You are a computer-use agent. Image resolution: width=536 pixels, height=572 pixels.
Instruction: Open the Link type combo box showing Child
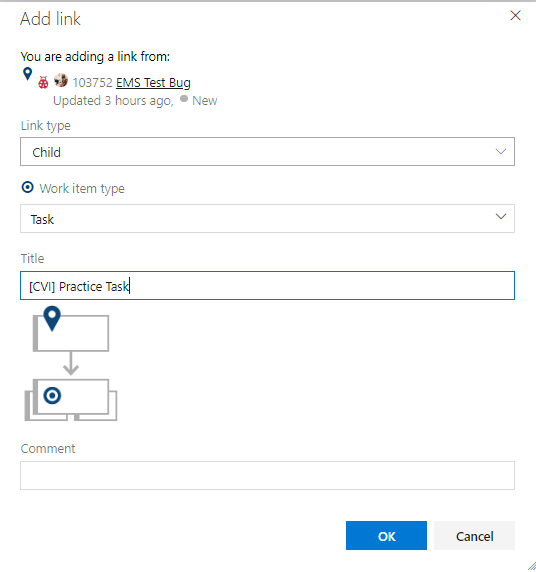tap(267, 151)
